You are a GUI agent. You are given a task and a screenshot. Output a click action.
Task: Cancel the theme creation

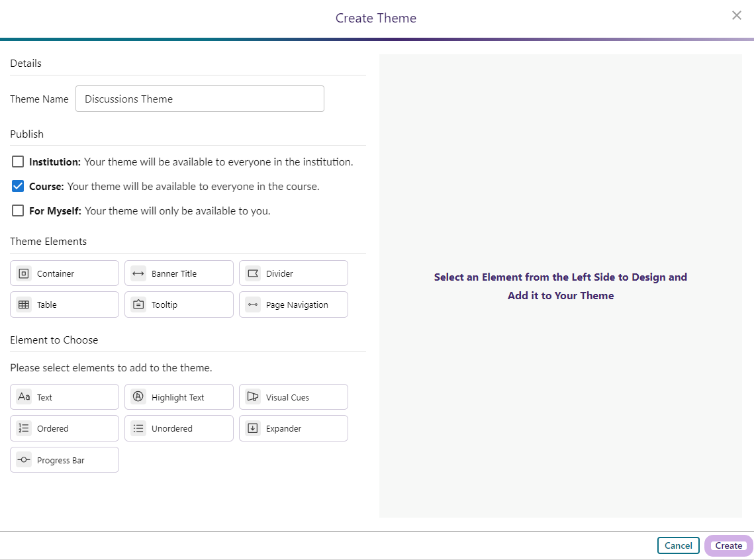pos(678,545)
